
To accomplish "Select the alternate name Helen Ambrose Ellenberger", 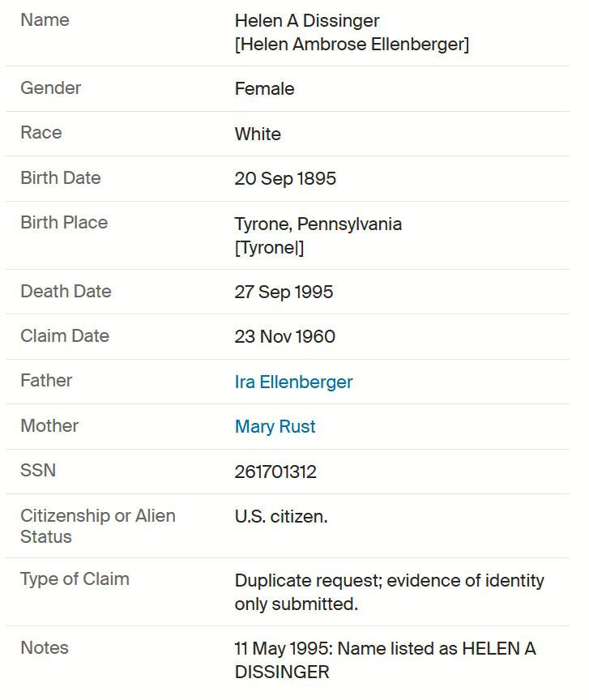I will pyautogui.click(x=352, y=45).
